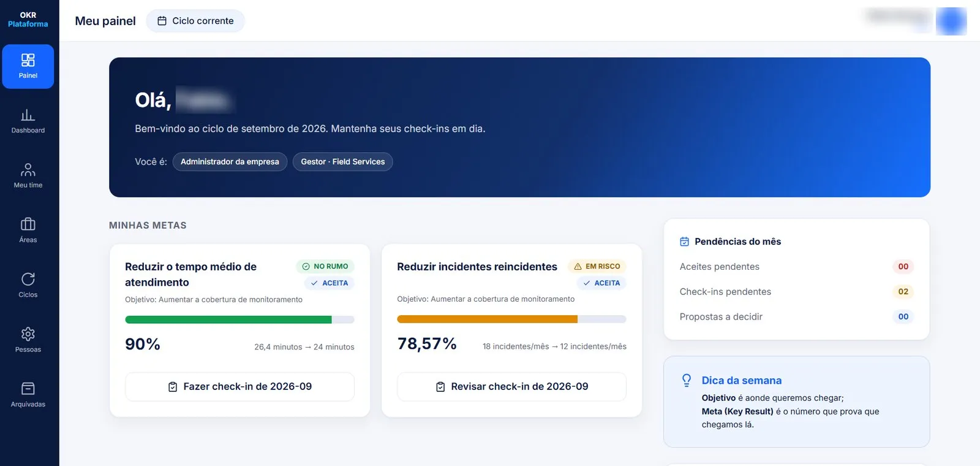Open the Arquivadas archive icon
The width and height of the screenshot is (980, 466).
coord(28,388)
